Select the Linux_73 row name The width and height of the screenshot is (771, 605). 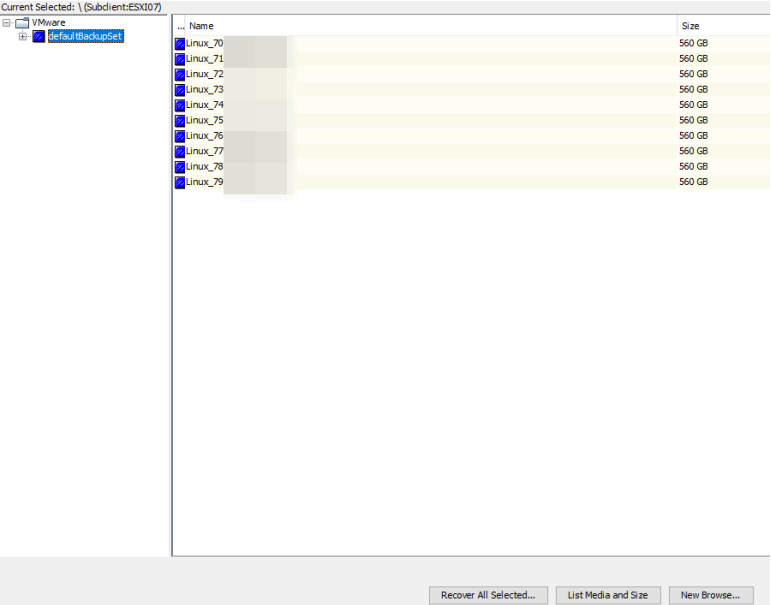point(204,90)
